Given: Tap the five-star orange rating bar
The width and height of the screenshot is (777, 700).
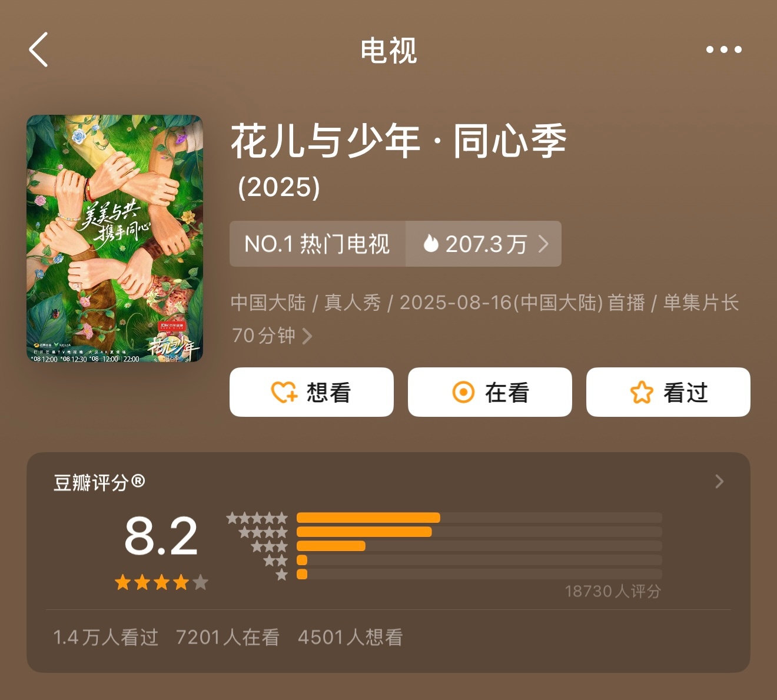Looking at the screenshot, I should click(x=368, y=517).
